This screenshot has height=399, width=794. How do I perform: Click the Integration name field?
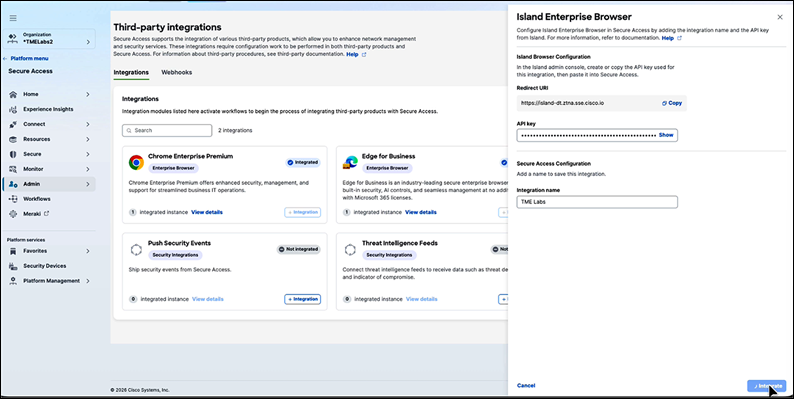597,202
